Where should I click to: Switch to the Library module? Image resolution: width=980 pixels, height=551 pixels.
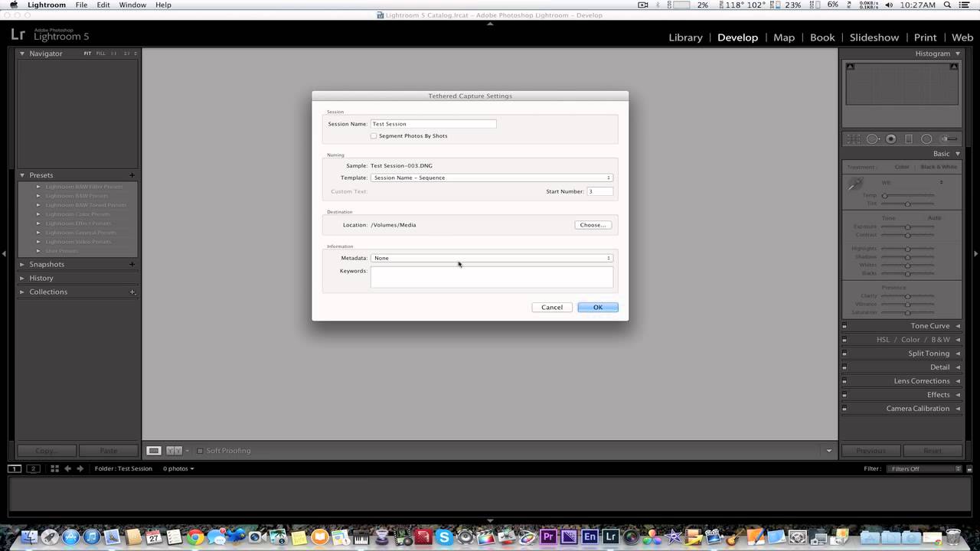pyautogui.click(x=685, y=37)
